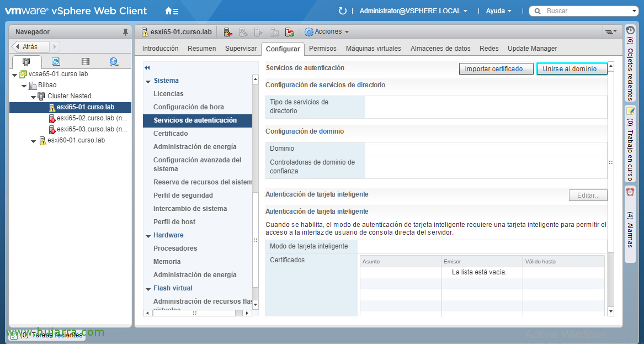Open Procesadores under Hardware

click(x=175, y=248)
